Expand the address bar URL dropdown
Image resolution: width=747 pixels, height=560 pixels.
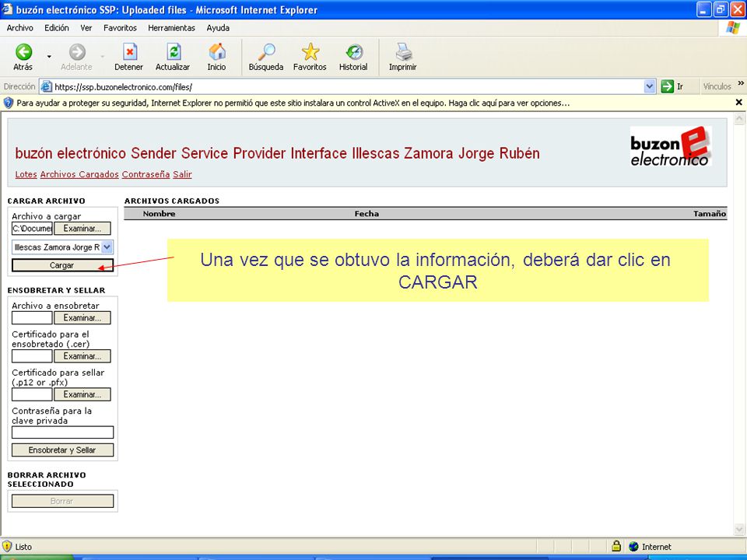(649, 86)
